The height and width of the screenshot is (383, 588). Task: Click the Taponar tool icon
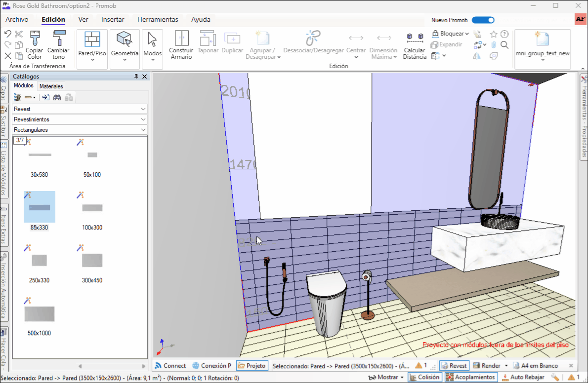coord(208,38)
